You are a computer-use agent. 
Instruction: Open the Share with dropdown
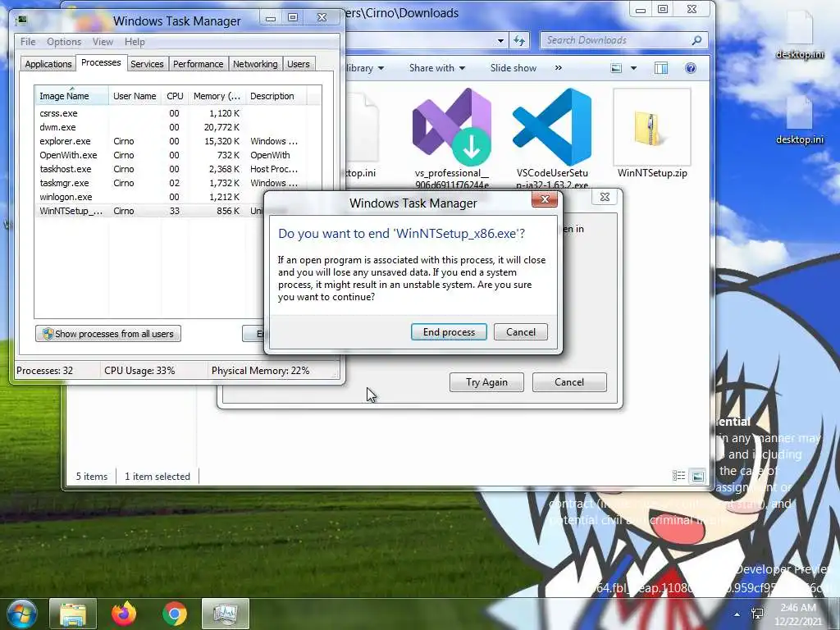(x=437, y=68)
